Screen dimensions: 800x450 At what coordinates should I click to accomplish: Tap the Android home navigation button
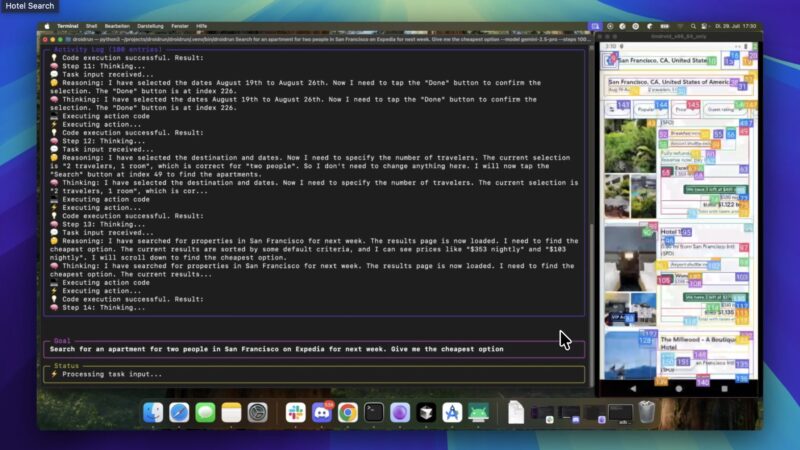678,388
